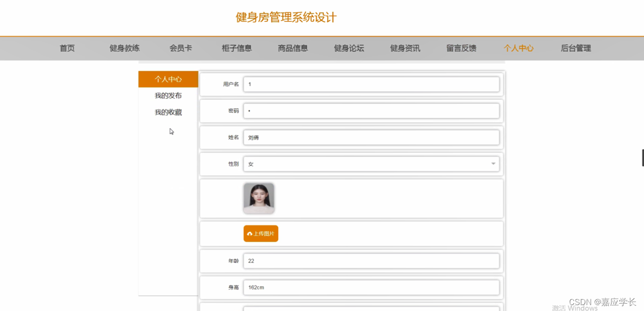The image size is (644, 311).
Task: Open the 性别 dropdown showing 女
Action: pyautogui.click(x=371, y=164)
